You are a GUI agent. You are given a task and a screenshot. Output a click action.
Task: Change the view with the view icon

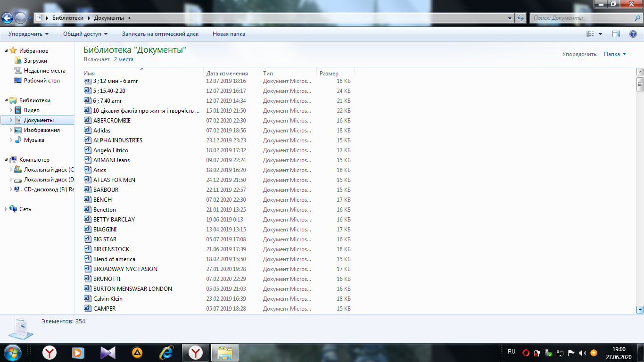click(x=590, y=34)
